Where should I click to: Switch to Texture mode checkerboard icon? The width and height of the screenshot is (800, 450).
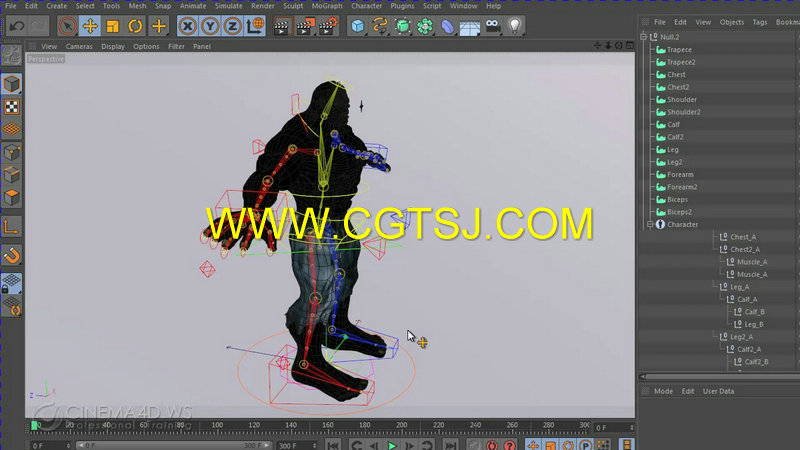(x=11, y=107)
